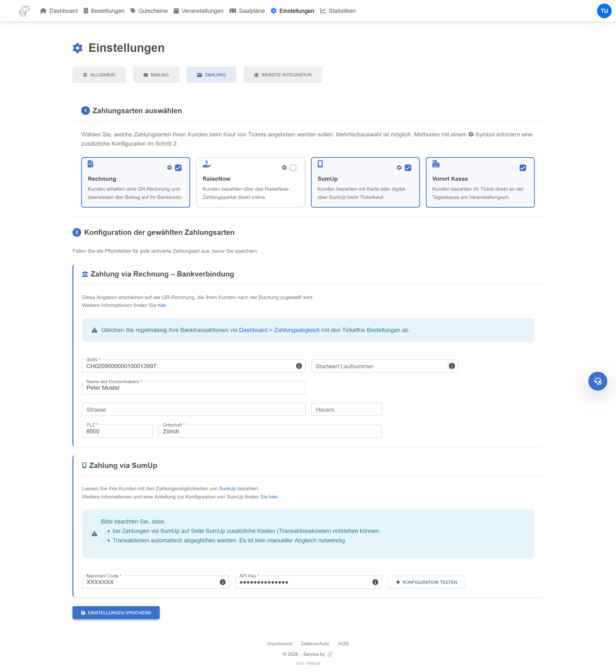Click the Konfiguration testen button
Image resolution: width=616 pixels, height=672 pixels.
click(x=427, y=582)
